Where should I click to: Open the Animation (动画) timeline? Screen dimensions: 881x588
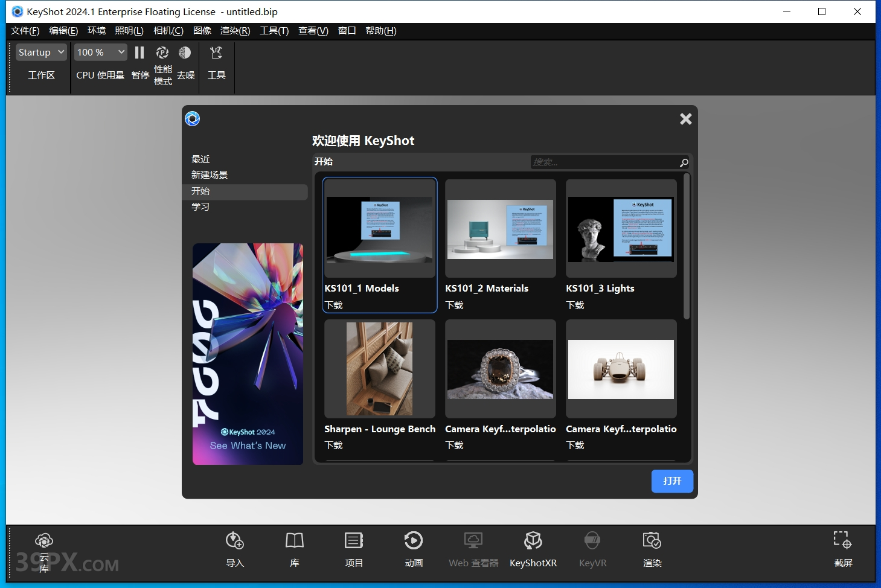tap(414, 548)
